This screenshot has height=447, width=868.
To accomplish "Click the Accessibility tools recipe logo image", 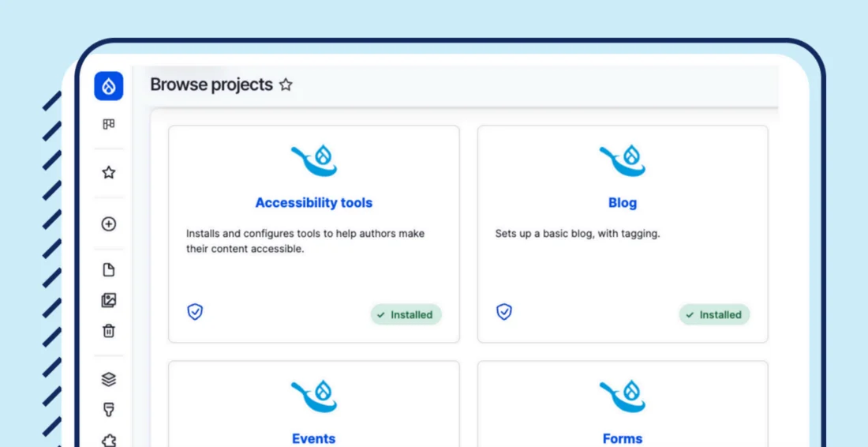I will point(313,160).
